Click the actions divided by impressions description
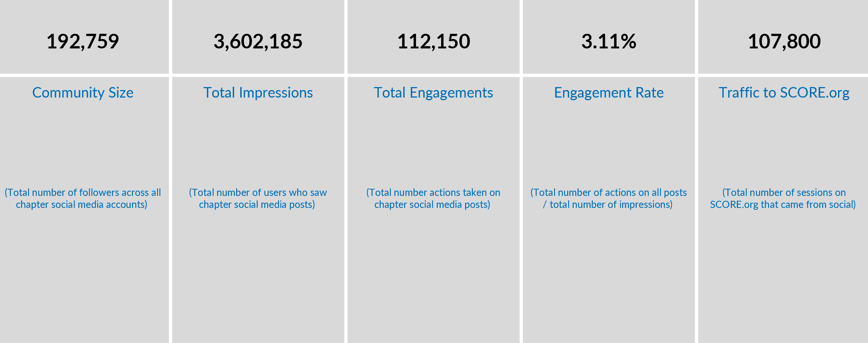 pos(609,199)
